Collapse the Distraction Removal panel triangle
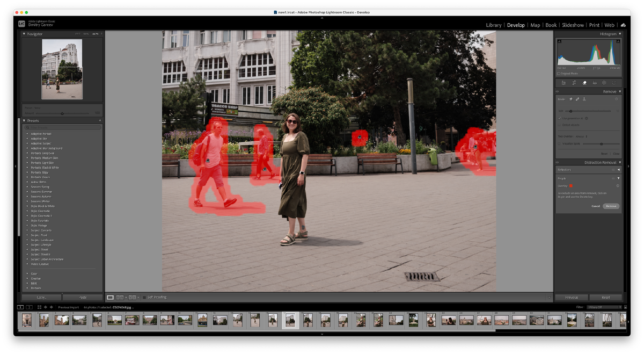This screenshot has width=644, height=354. click(x=620, y=162)
